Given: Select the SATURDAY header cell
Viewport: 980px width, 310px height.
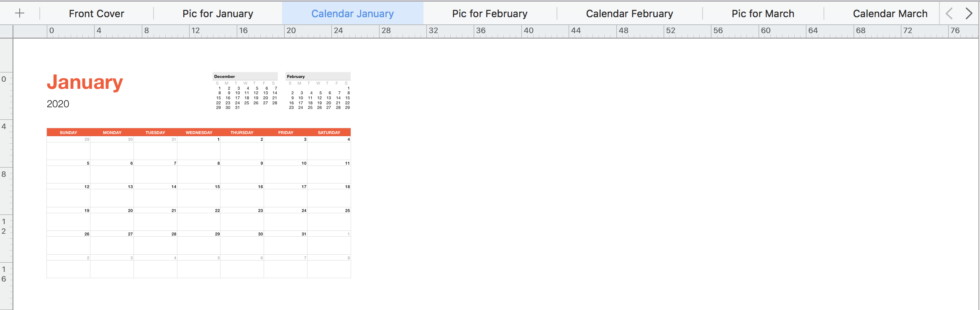Looking at the screenshot, I should point(329,132).
